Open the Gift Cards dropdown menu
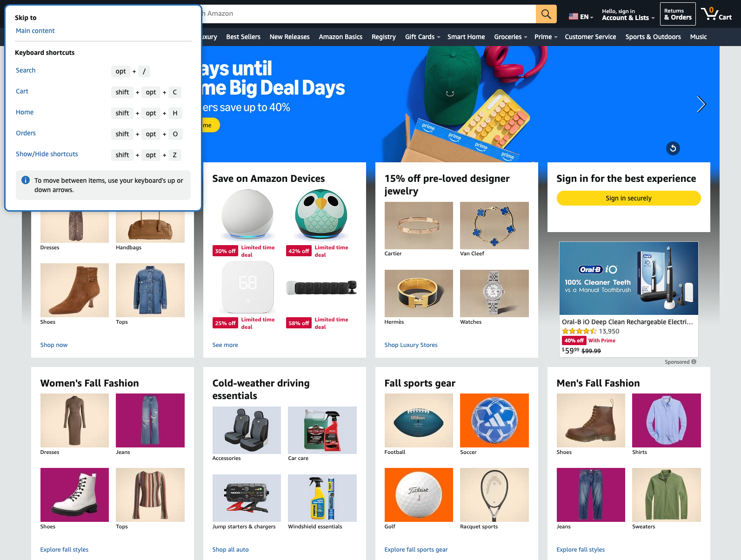Screen dimensions: 741x560 (422, 37)
